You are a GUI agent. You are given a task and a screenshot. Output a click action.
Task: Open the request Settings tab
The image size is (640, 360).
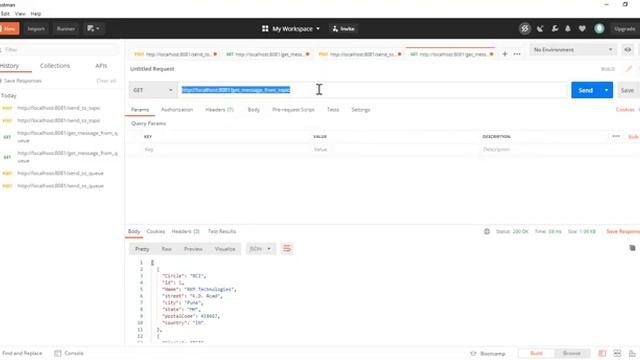tap(360, 110)
